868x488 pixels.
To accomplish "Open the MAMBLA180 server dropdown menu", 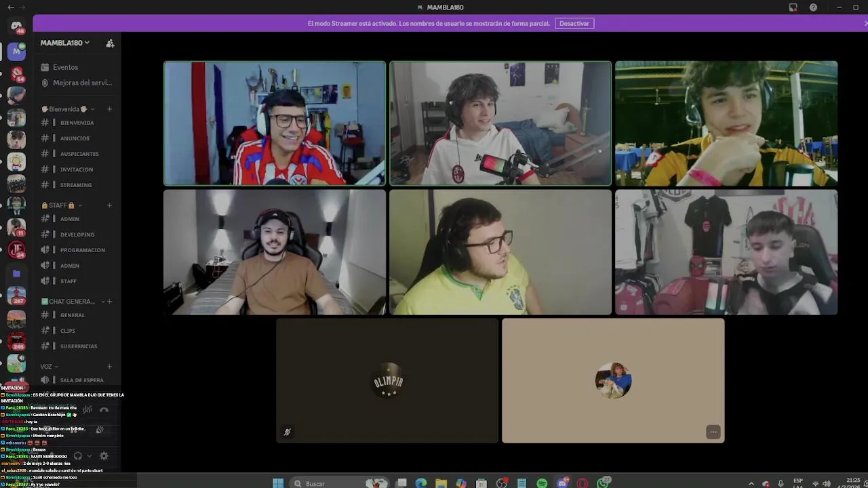I will (x=64, y=43).
